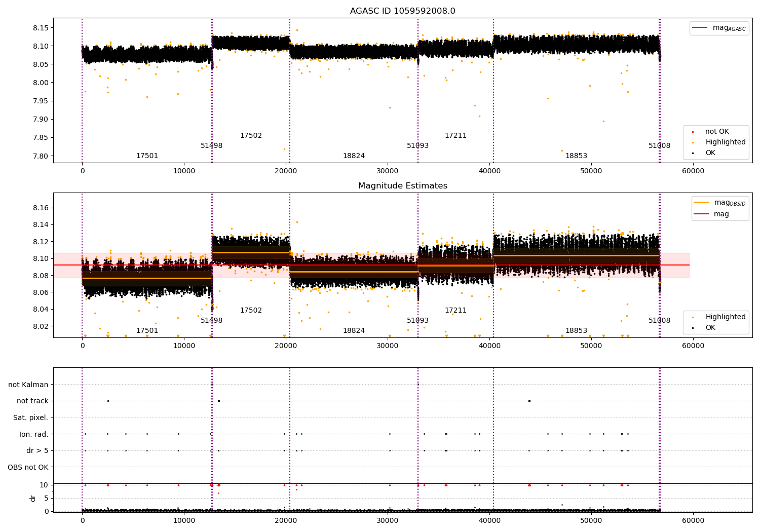Click the 'OBS not OK' axis label
The image size is (760, 532).
28,467
